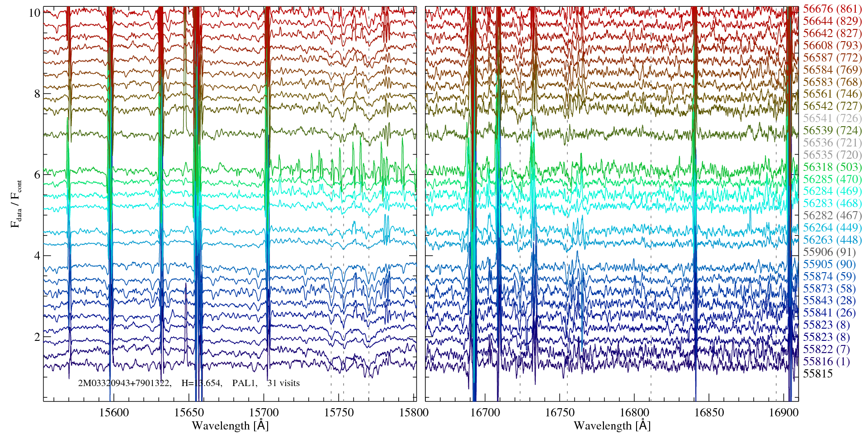Image resolution: width=868 pixels, height=434 pixels.
Task: Click the right panel's Wavelength [Å] axis title
Action: [x=612, y=425]
